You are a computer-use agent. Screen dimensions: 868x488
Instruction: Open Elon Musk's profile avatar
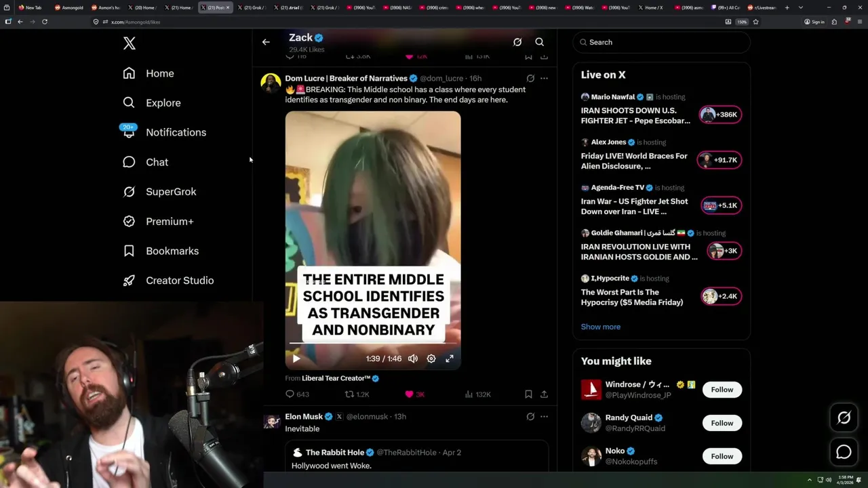click(271, 422)
